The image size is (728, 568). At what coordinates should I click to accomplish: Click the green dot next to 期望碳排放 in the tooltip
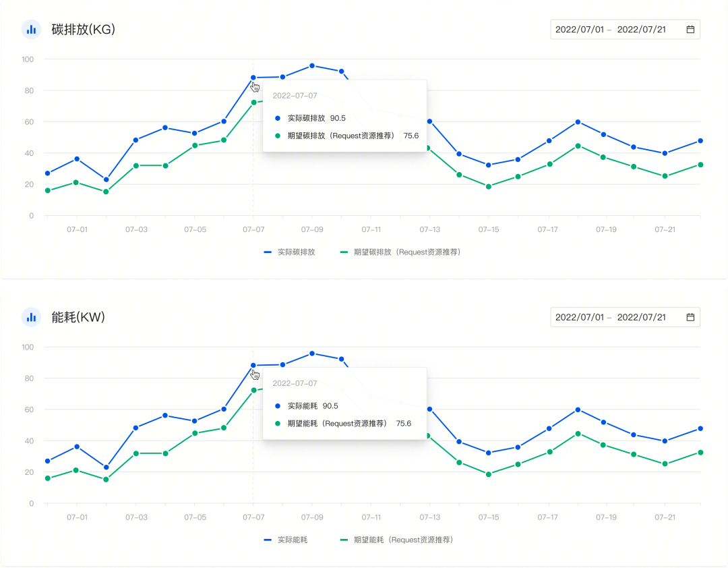pos(277,136)
